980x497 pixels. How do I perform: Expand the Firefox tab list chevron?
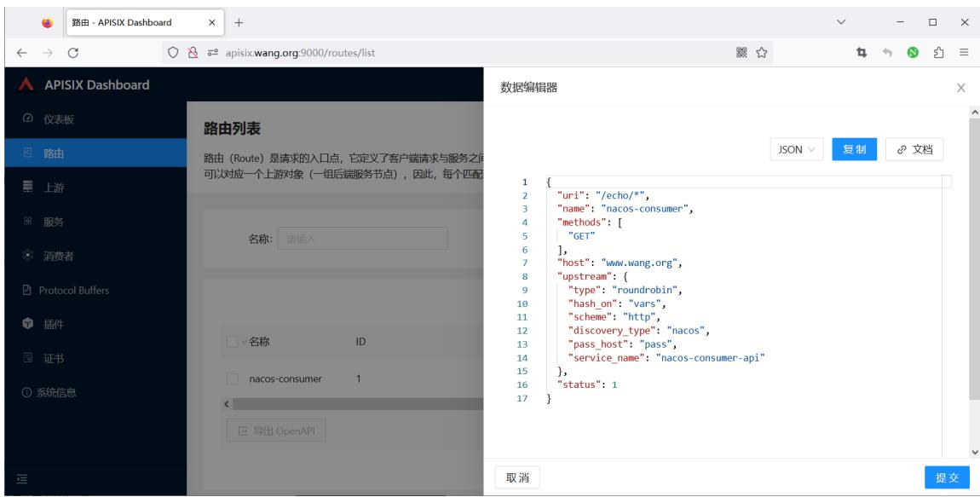point(841,22)
